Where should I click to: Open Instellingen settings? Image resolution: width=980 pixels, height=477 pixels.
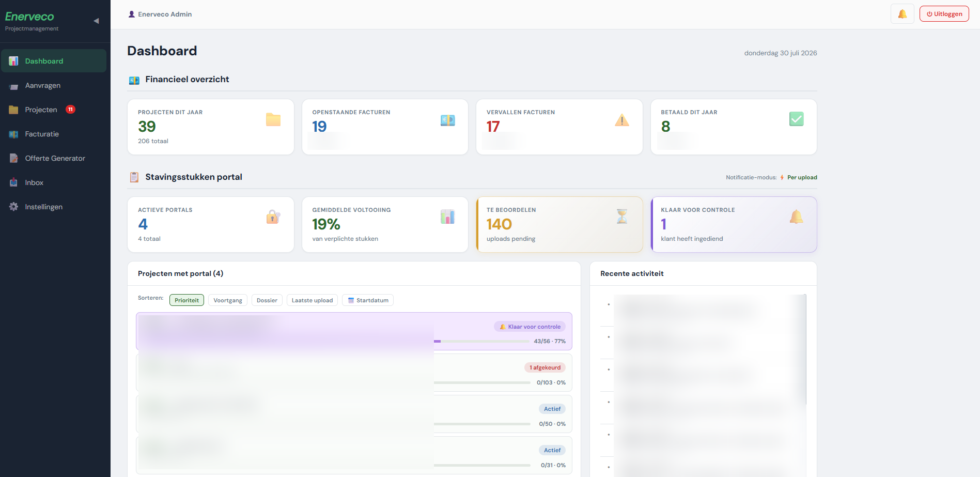pos(54,207)
